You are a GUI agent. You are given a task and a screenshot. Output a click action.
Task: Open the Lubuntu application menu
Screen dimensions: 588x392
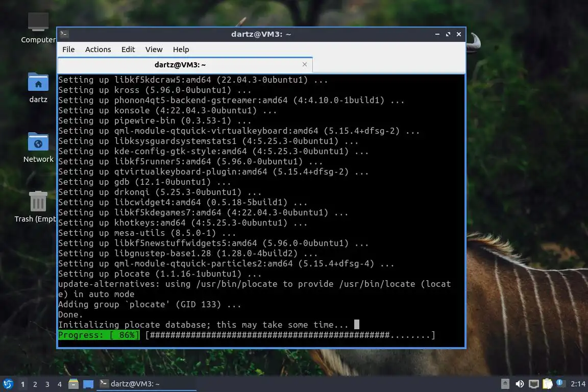8,384
